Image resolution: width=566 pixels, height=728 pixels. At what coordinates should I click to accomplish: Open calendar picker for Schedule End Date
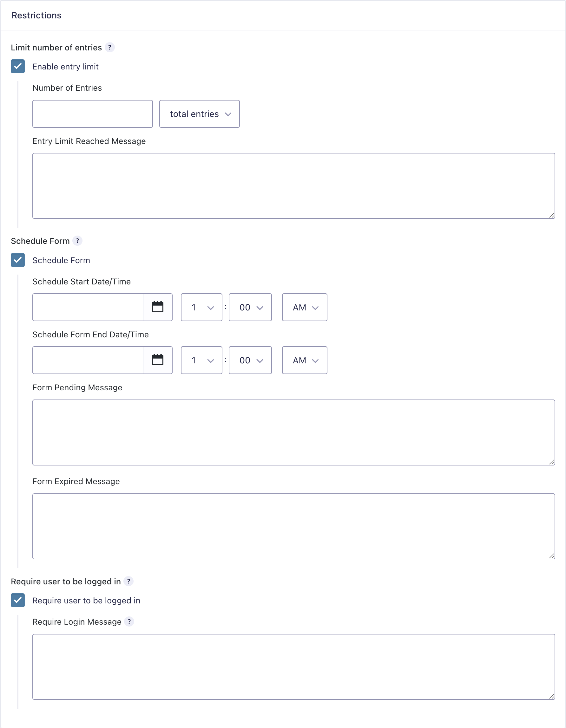pyautogui.click(x=158, y=360)
